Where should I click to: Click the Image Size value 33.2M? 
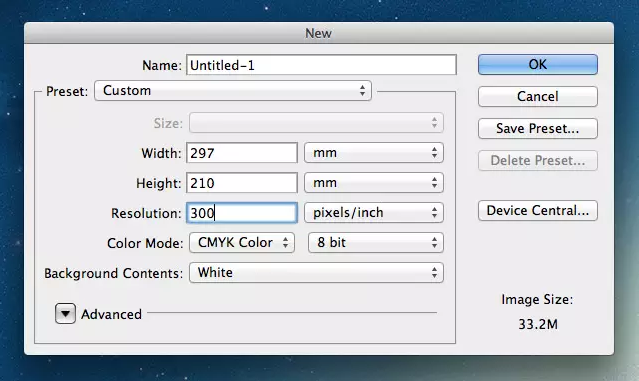tap(538, 324)
